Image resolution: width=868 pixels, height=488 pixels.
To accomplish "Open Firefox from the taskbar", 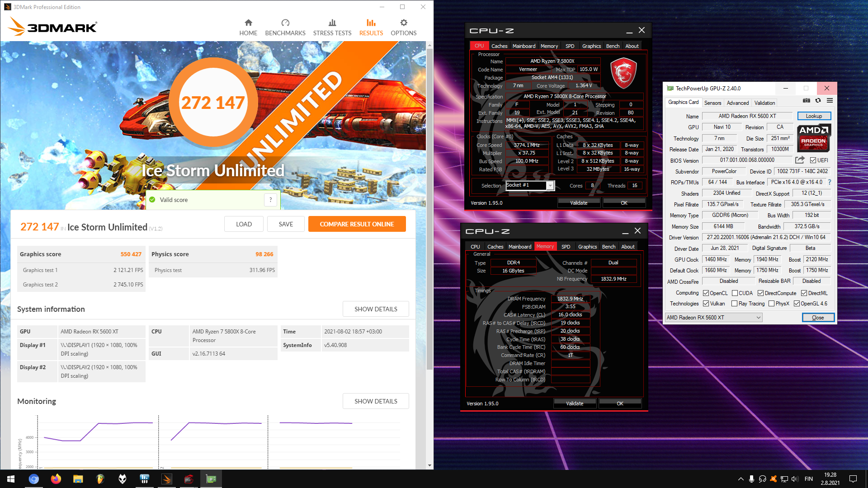I will pos(56,479).
